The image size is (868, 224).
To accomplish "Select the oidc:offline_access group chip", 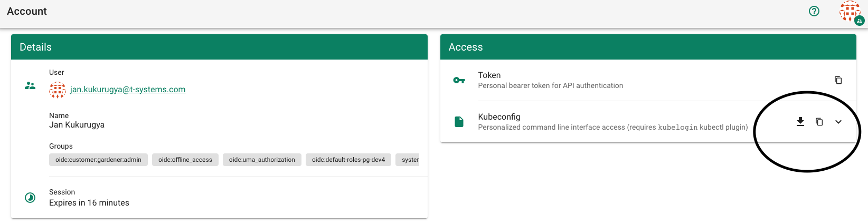I will (185, 160).
